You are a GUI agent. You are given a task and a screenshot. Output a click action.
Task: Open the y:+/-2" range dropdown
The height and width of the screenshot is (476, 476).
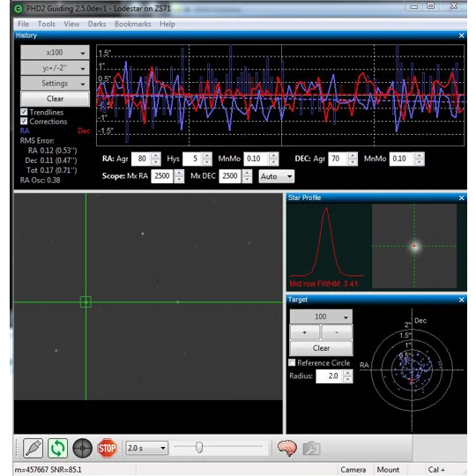pyautogui.click(x=55, y=68)
